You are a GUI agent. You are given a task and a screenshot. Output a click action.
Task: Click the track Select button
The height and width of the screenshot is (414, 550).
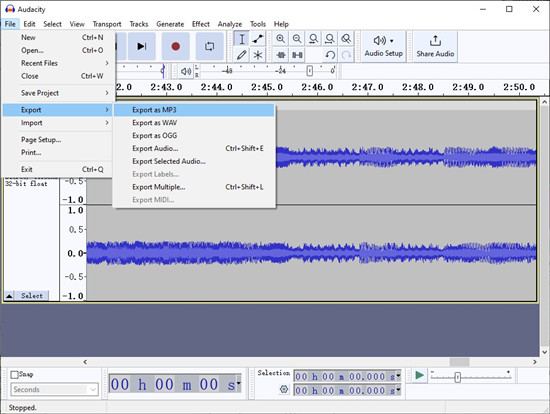[32, 296]
